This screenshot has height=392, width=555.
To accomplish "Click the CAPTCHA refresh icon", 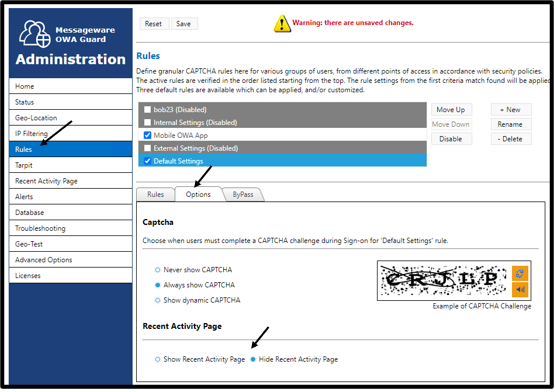I will [x=520, y=274].
